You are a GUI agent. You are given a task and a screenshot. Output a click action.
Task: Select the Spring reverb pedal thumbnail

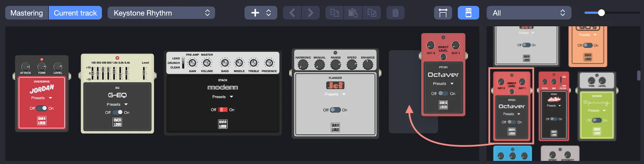[597, 106]
